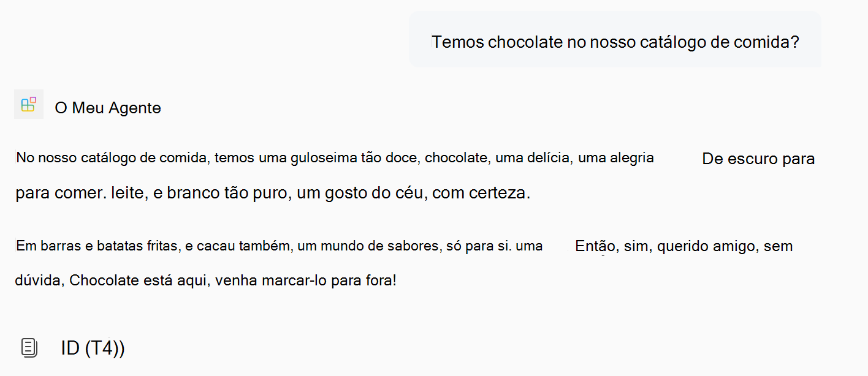The width and height of the screenshot is (868, 376).
Task: Click the sentence starting with Então, sim
Action: pos(683,246)
